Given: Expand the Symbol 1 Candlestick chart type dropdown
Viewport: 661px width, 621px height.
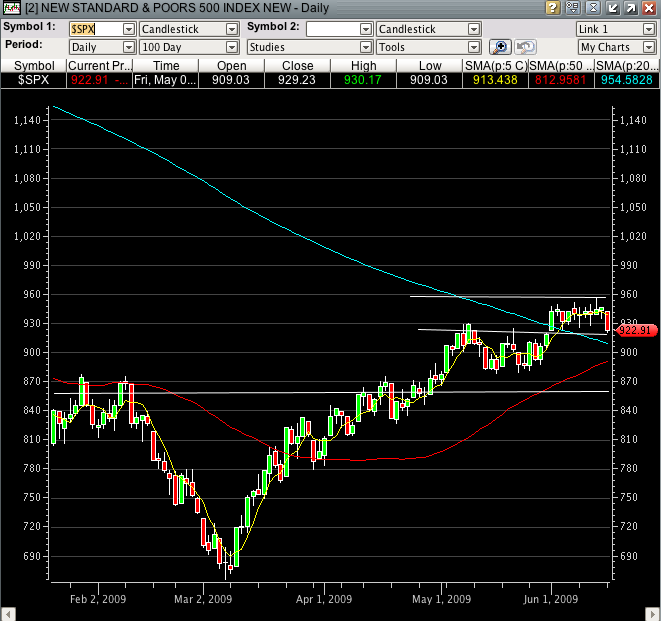Looking at the screenshot, I should pyautogui.click(x=232, y=30).
